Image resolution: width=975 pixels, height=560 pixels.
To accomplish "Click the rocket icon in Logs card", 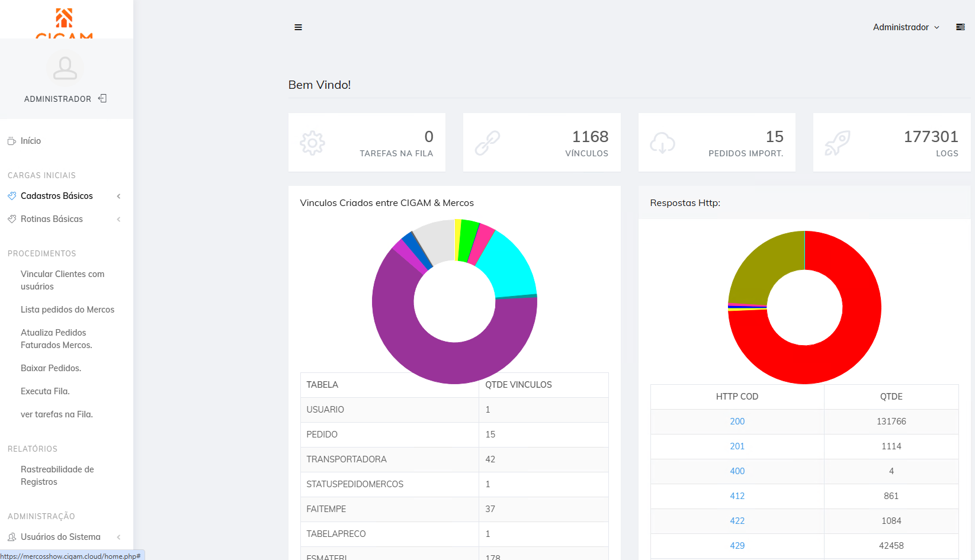I will pos(838,143).
